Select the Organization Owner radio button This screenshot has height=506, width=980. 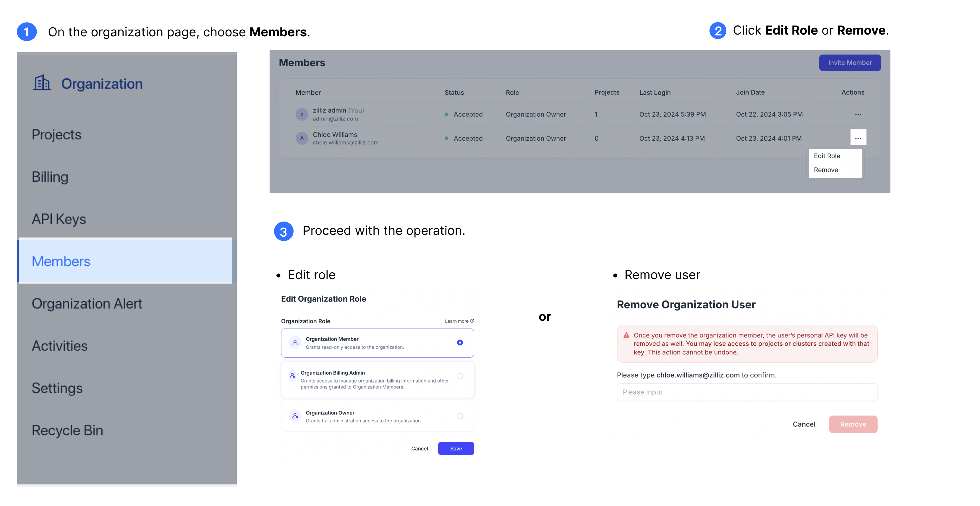click(460, 416)
